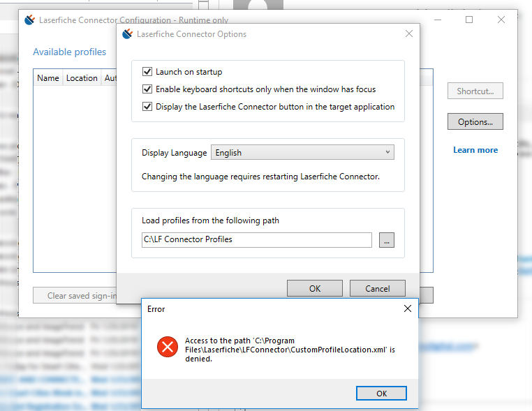Click the disabled Shortcut... button

[x=475, y=91]
